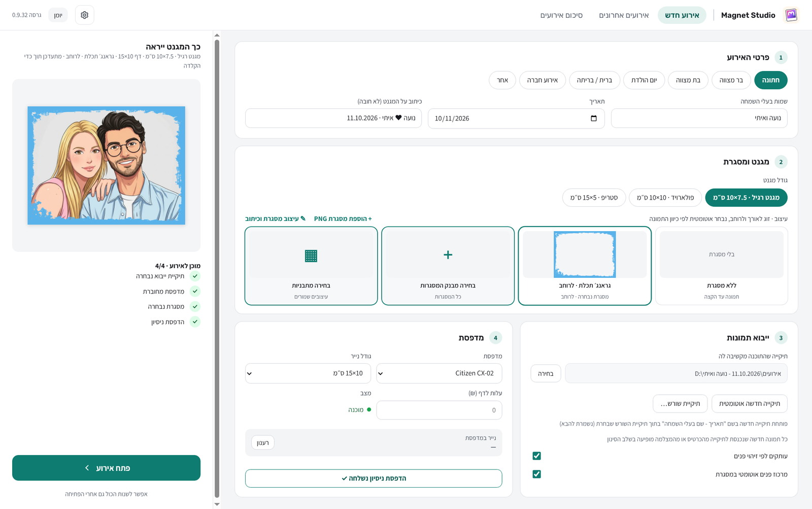Image resolution: width=812 pixels, height=509 pixels.
Task: Click the בחירה folder browse button
Action: tap(546, 373)
